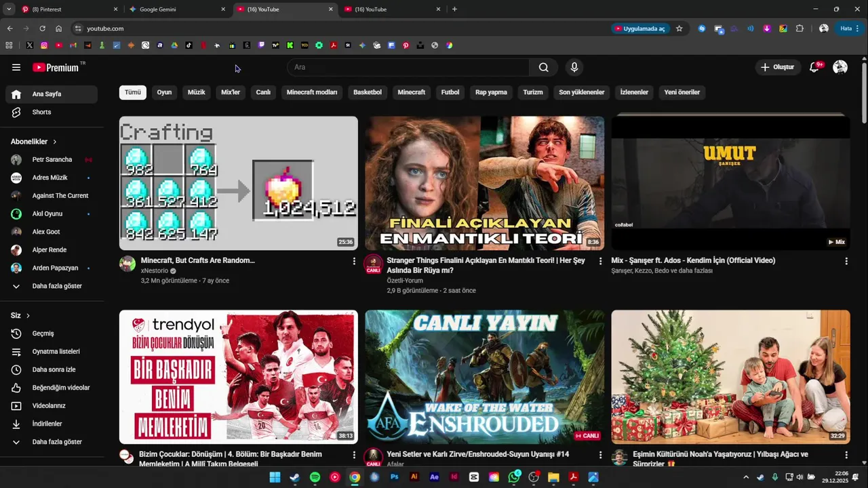Go to Ana Sayfa in the sidebar
This screenshot has height=488, width=868.
click(x=52, y=94)
